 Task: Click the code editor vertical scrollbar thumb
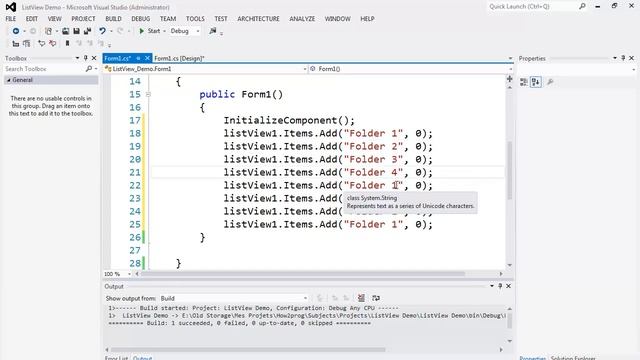click(509, 170)
